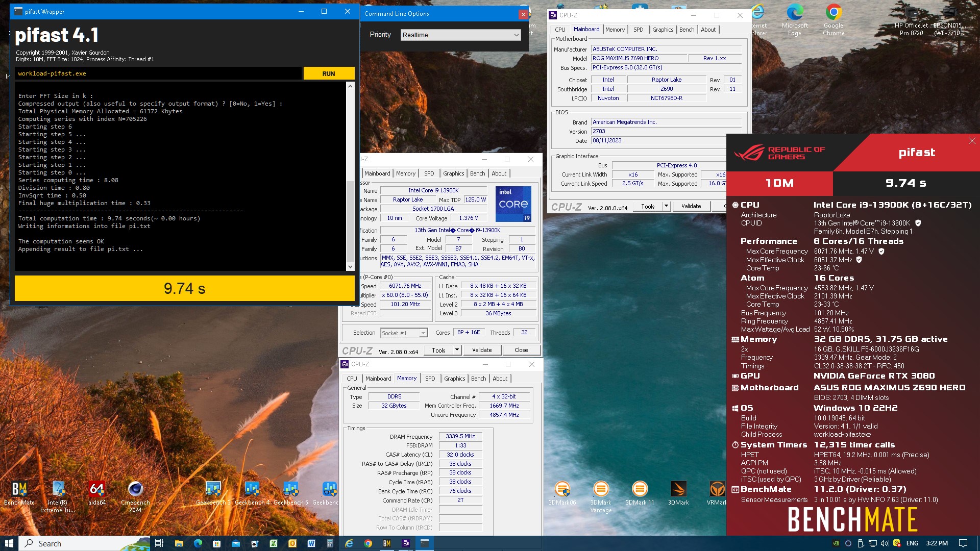Open the Mail app from the taskbar
Viewport: 980px width, 551px height.
(x=235, y=543)
